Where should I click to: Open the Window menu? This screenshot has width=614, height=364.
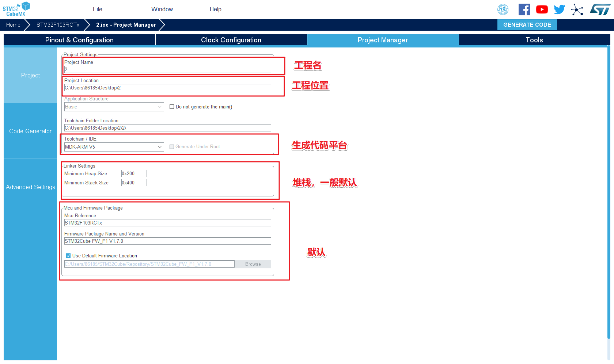[162, 9]
